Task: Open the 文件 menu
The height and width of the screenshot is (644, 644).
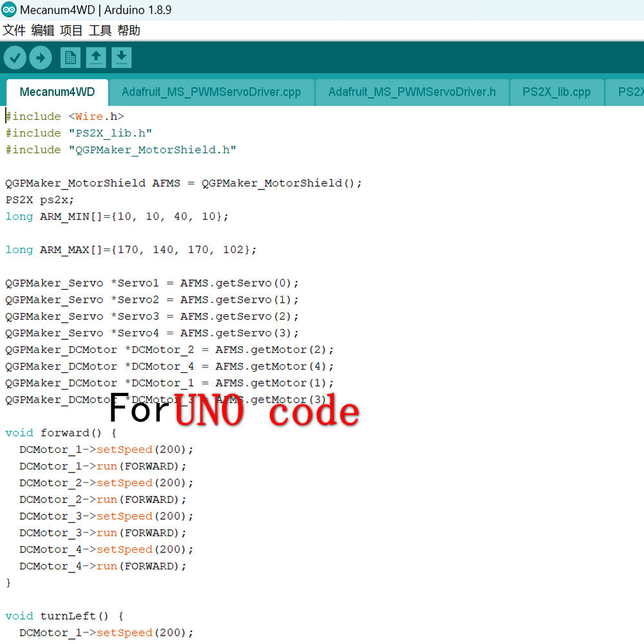Action: (14, 30)
